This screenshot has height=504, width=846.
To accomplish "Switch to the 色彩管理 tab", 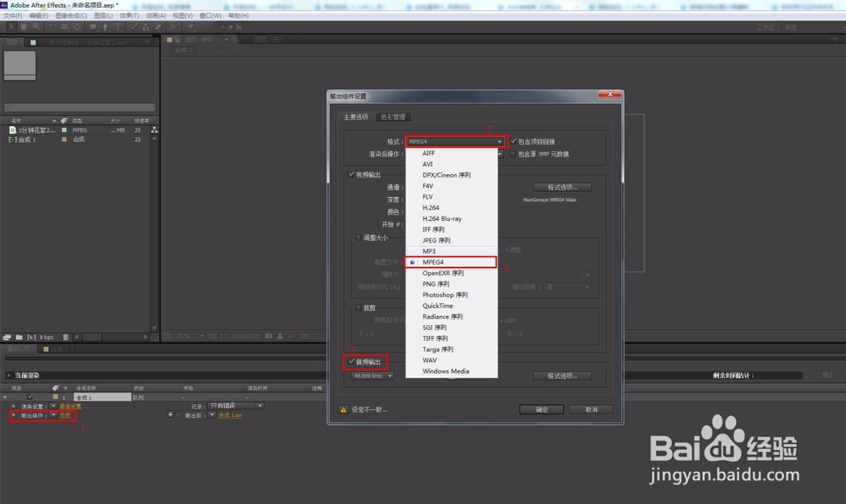I will 393,117.
